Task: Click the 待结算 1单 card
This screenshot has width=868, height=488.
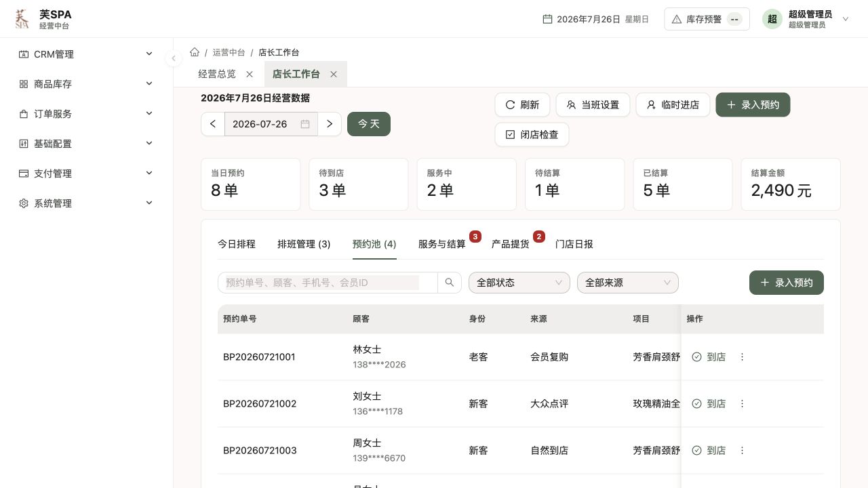Action: pos(575,184)
